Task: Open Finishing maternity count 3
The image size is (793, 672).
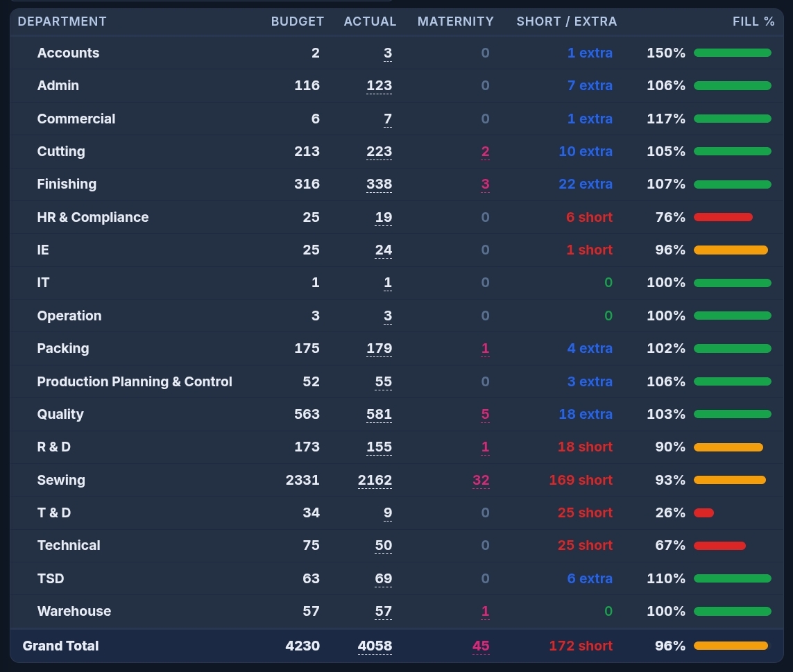Action: click(485, 184)
